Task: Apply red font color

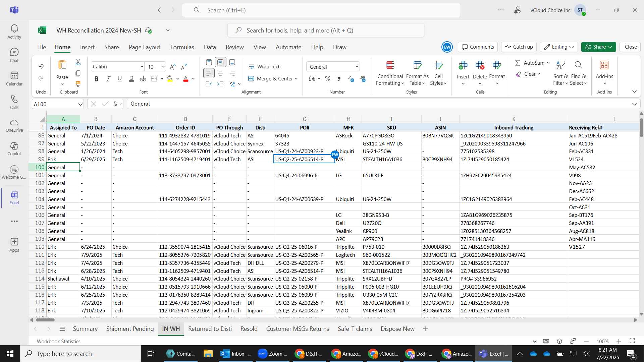Action: [x=186, y=79]
